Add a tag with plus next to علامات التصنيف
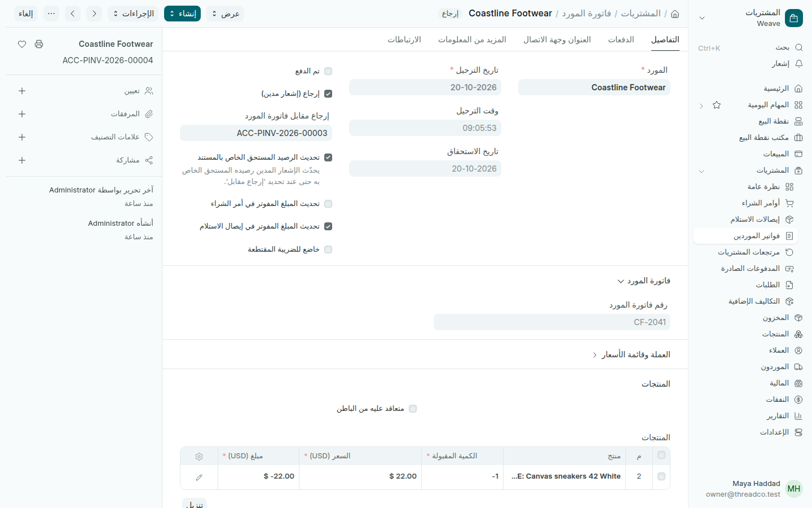The height and width of the screenshot is (508, 812). click(22, 137)
